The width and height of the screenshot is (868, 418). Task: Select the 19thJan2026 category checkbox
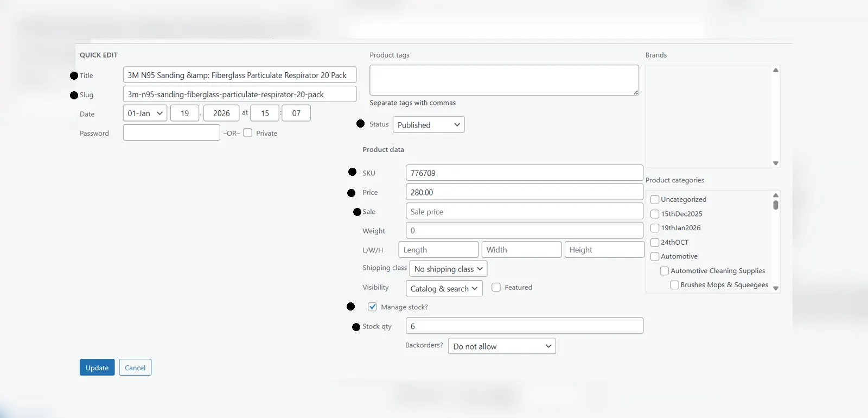[655, 228]
